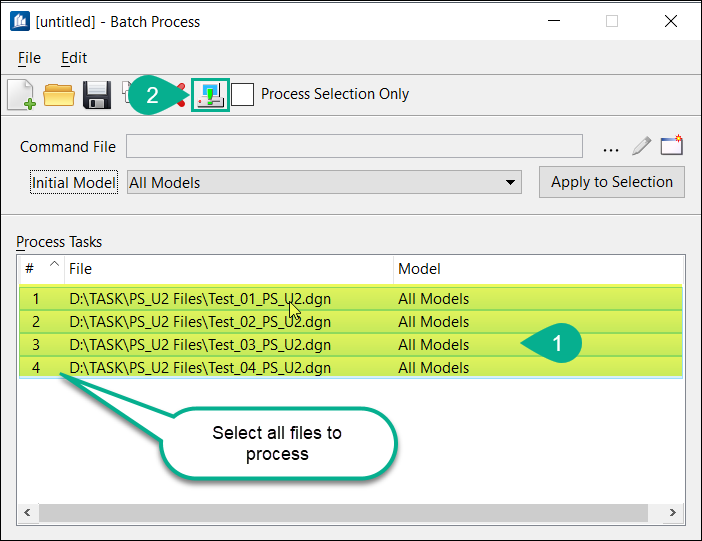This screenshot has width=702, height=541.
Task: Browse for command file via ellipsis button
Action: [611, 150]
